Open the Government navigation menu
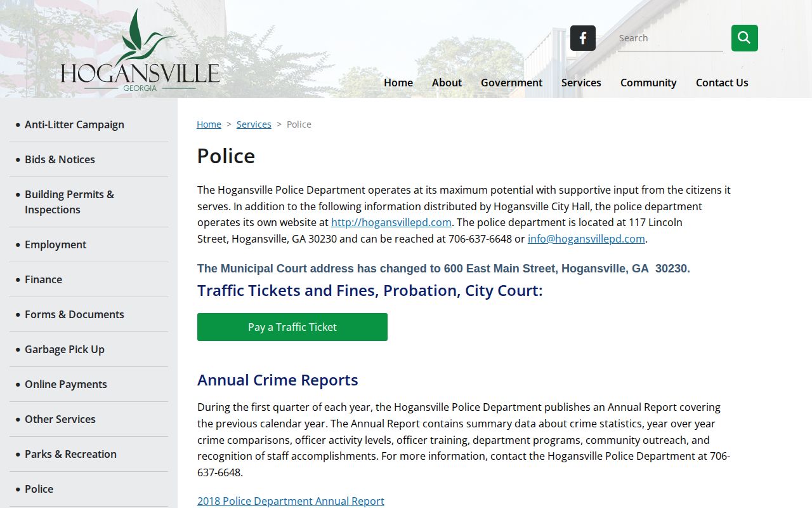Screen dimensions: 812x508 [511, 83]
